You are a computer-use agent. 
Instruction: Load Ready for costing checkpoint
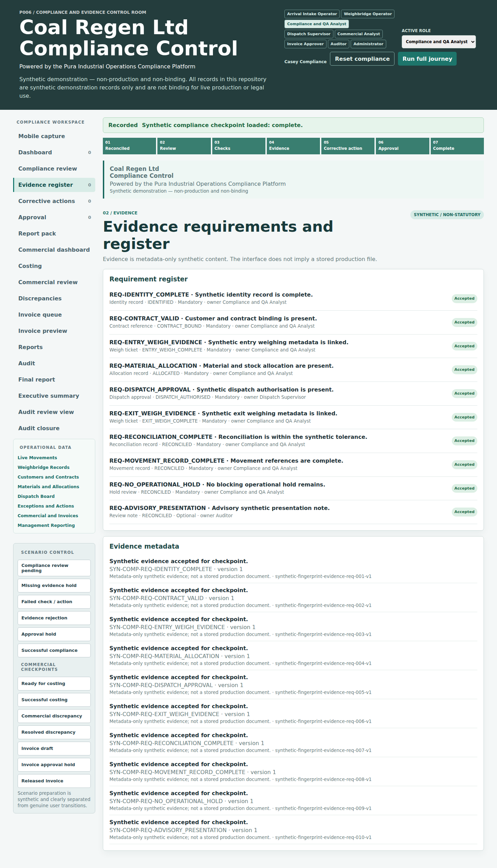(54, 684)
